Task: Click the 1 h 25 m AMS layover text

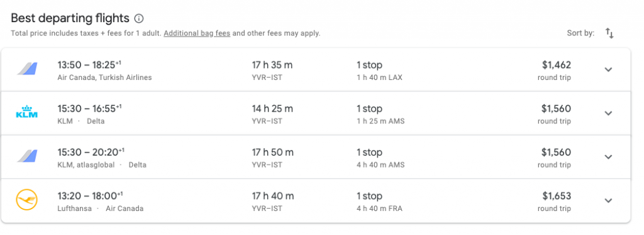Action: (380, 121)
